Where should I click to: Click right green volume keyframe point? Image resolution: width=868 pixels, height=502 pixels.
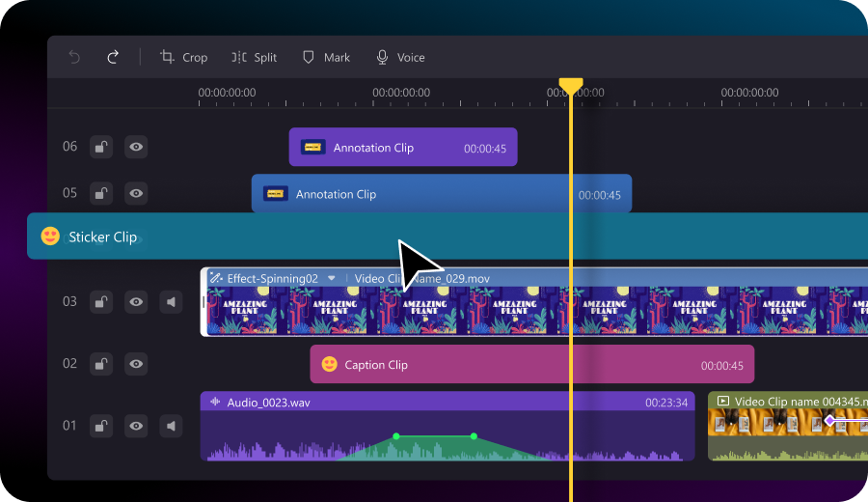coord(474,436)
